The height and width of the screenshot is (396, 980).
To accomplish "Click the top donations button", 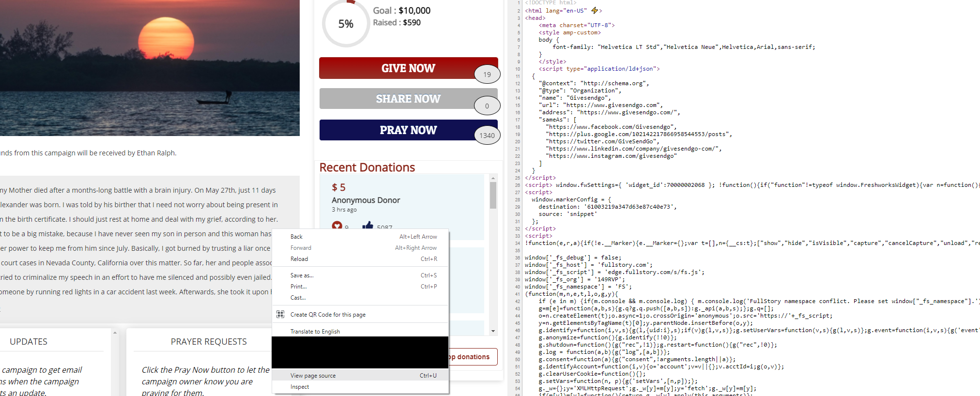I will pos(473,357).
